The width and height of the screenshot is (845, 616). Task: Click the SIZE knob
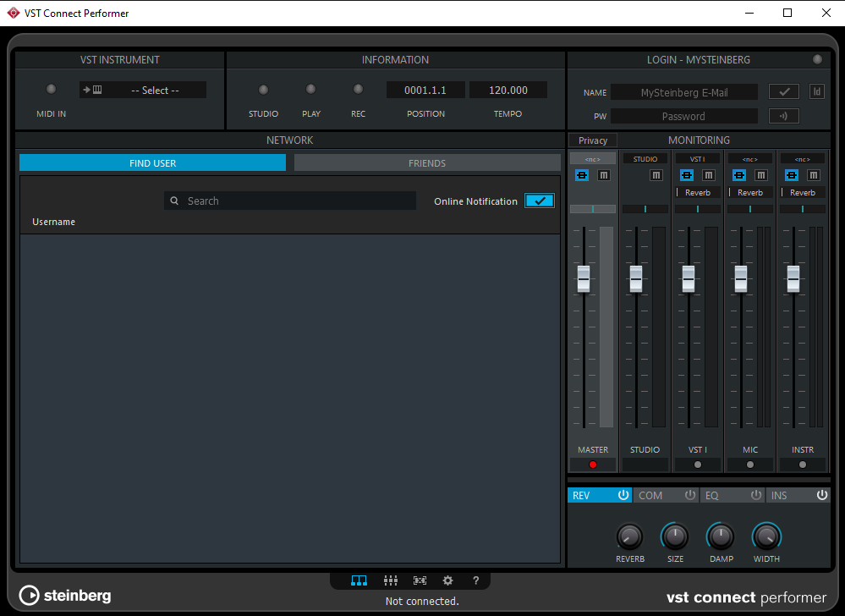click(675, 536)
